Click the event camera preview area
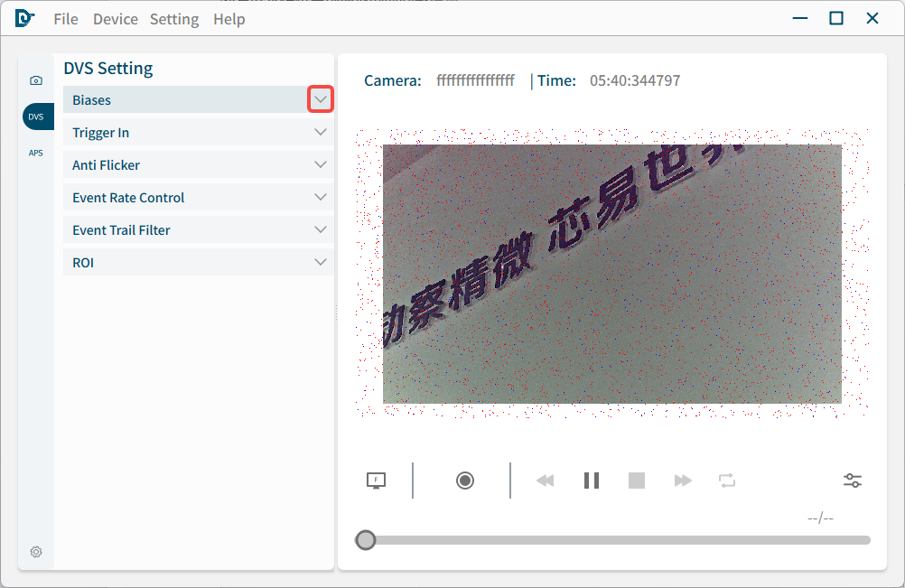This screenshot has height=588, width=905. pos(612,274)
